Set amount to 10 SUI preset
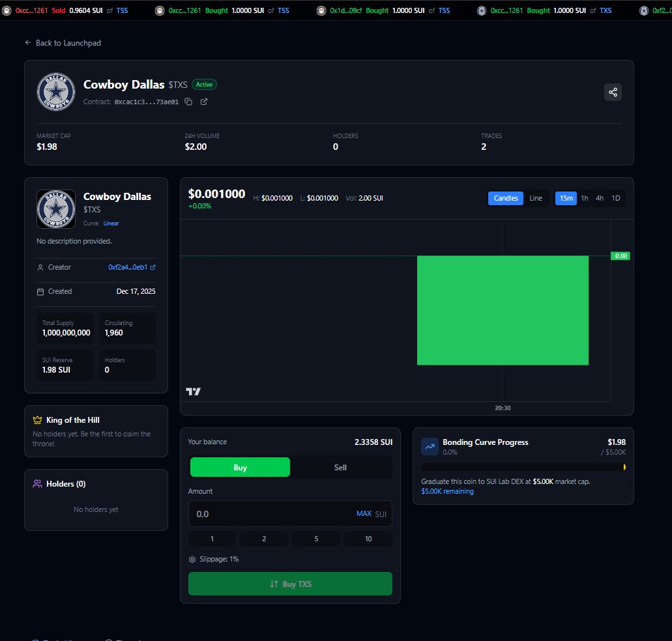Image resolution: width=672 pixels, height=641 pixels. pyautogui.click(x=368, y=539)
